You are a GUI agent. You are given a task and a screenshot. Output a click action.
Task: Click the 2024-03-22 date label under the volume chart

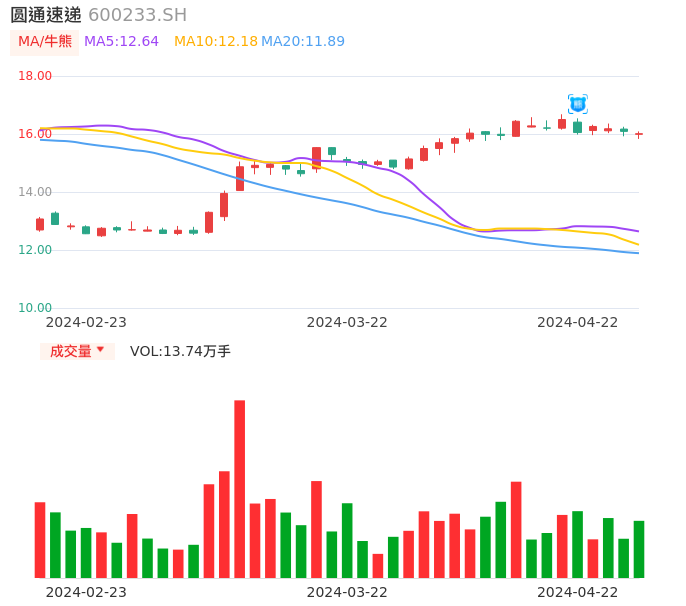pos(347,592)
